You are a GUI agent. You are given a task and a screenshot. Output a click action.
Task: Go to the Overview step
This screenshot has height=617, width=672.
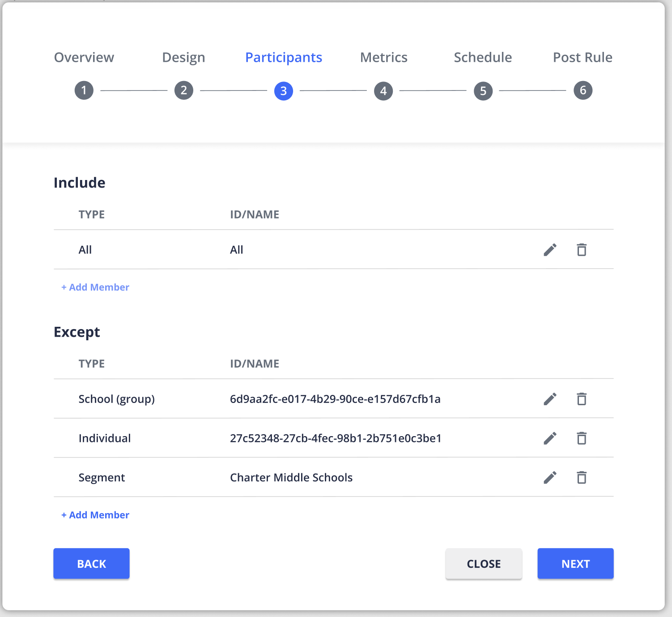click(84, 57)
